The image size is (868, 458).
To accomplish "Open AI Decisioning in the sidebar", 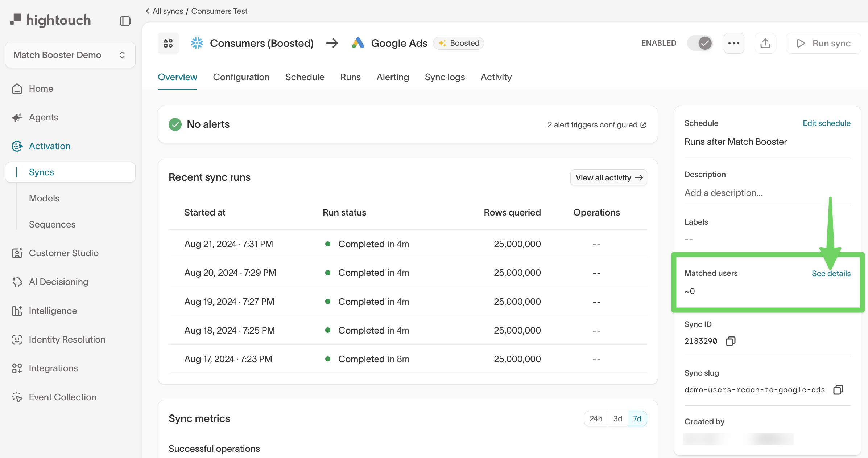I will click(x=59, y=282).
